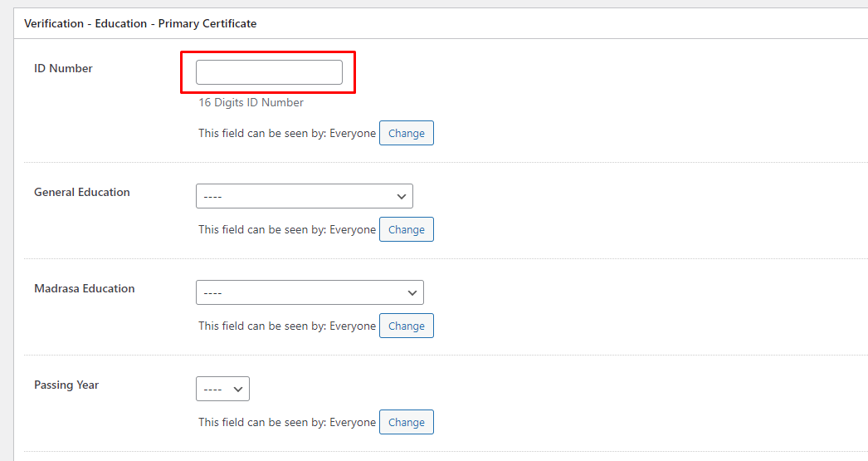Click the General Education label
868x461 pixels.
(x=81, y=193)
